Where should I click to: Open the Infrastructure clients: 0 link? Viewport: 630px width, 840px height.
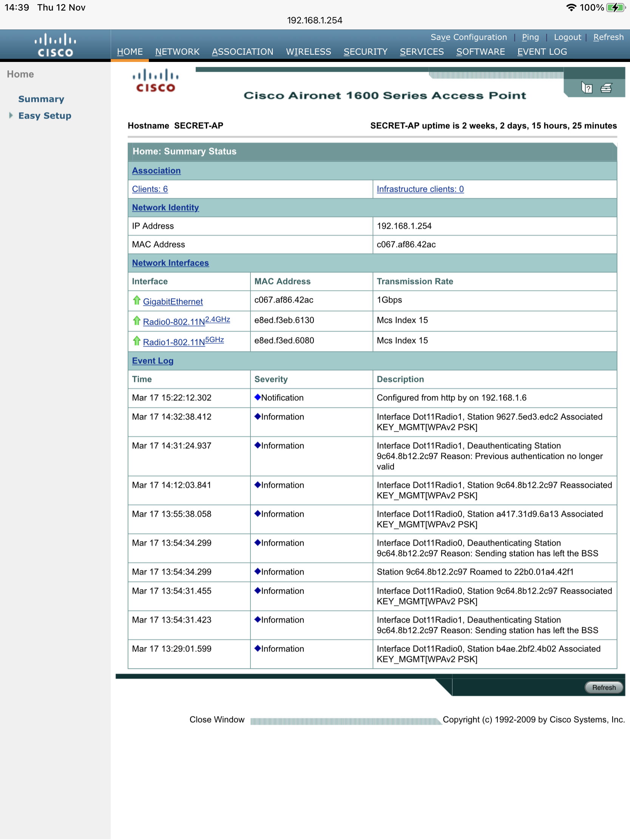point(420,189)
